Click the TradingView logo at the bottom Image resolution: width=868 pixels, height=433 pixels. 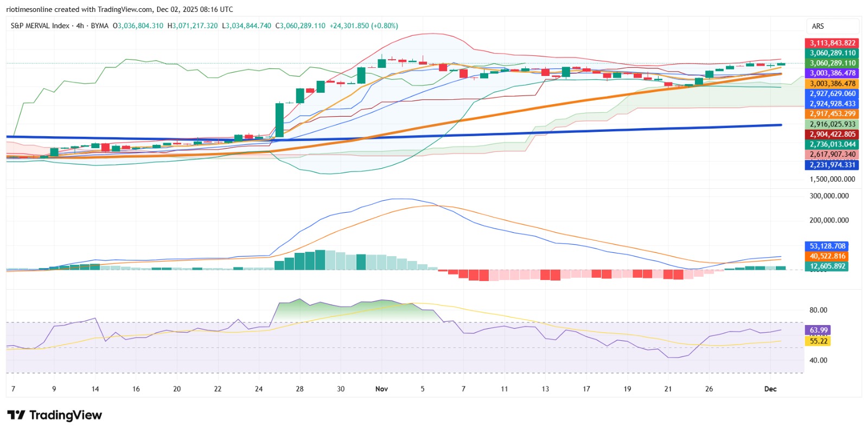click(54, 415)
